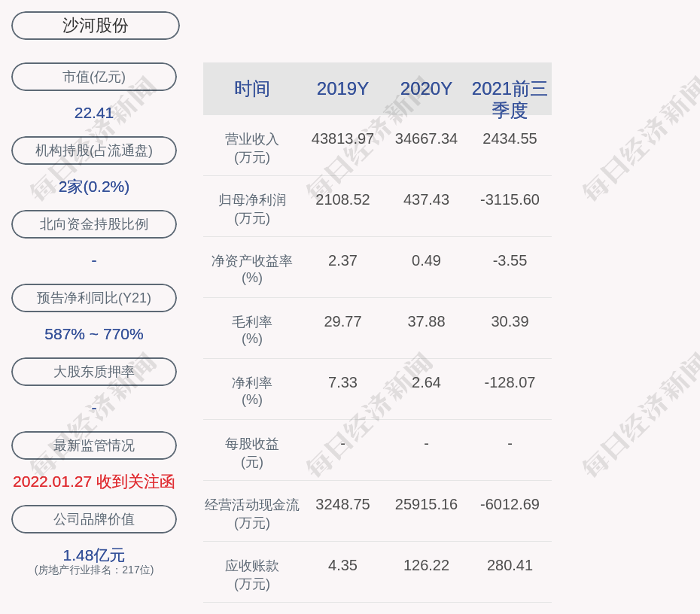Select the 机构持股(占流通盘) pill
The width and height of the screenshot is (700, 614).
point(94,150)
